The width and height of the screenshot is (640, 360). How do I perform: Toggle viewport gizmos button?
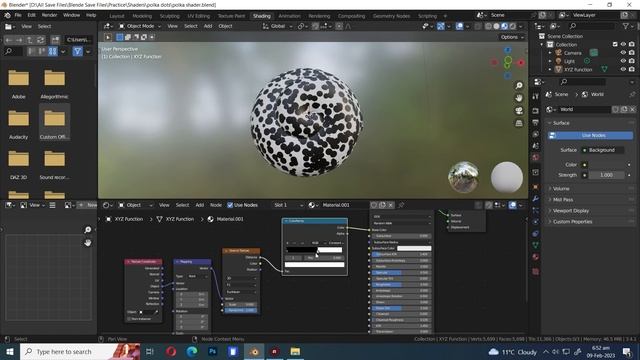point(441,26)
